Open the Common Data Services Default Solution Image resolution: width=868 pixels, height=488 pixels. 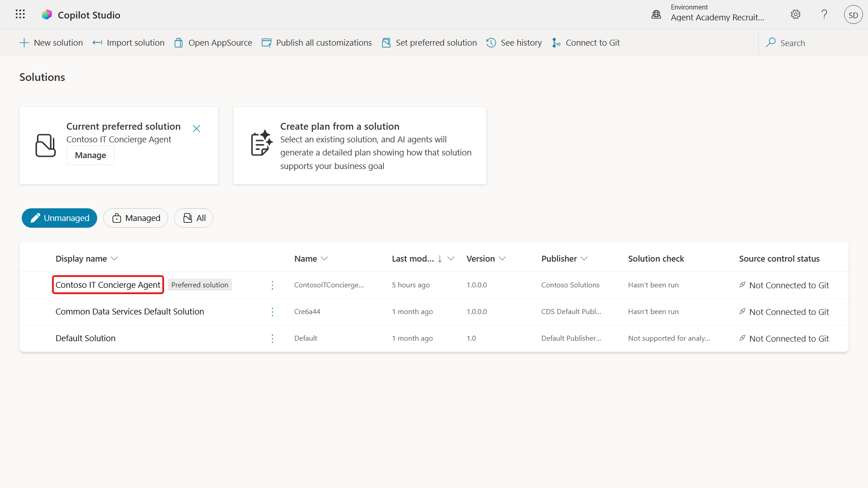(x=130, y=311)
